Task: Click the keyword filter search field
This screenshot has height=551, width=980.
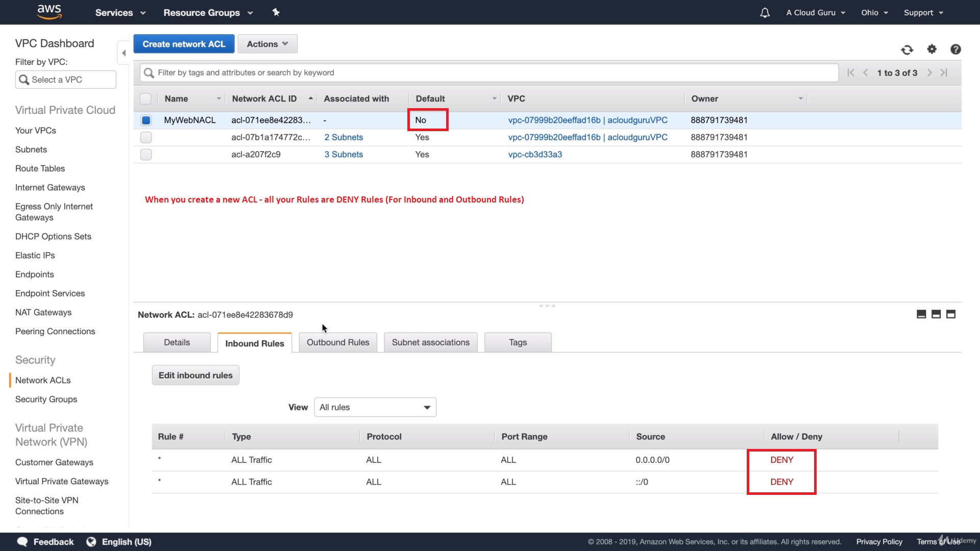Action: click(490, 72)
